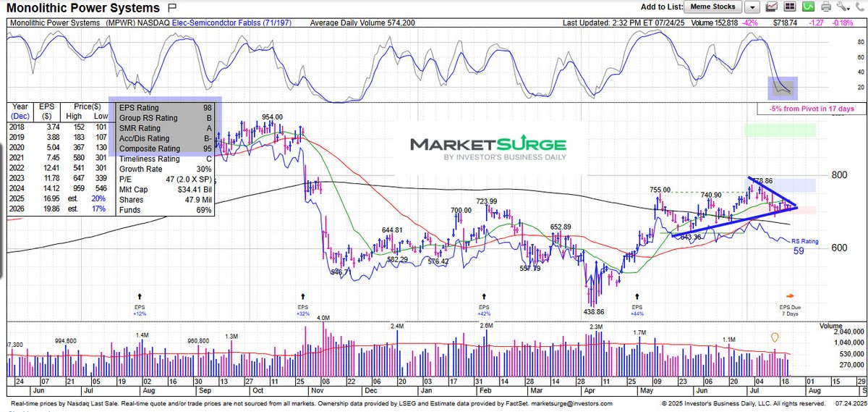Click the Mkt Cap $34.41 Bil row
Image resolution: width=868 pixels, height=412 pixels.
click(164, 190)
